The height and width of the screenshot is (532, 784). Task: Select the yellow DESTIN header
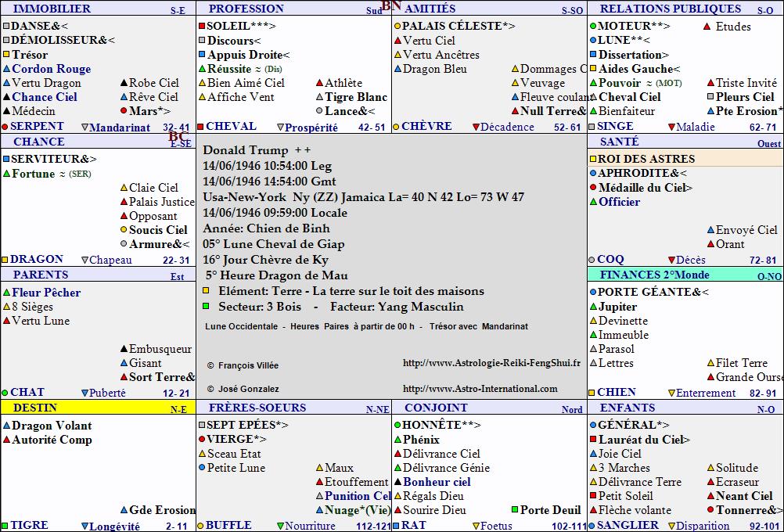click(x=98, y=408)
